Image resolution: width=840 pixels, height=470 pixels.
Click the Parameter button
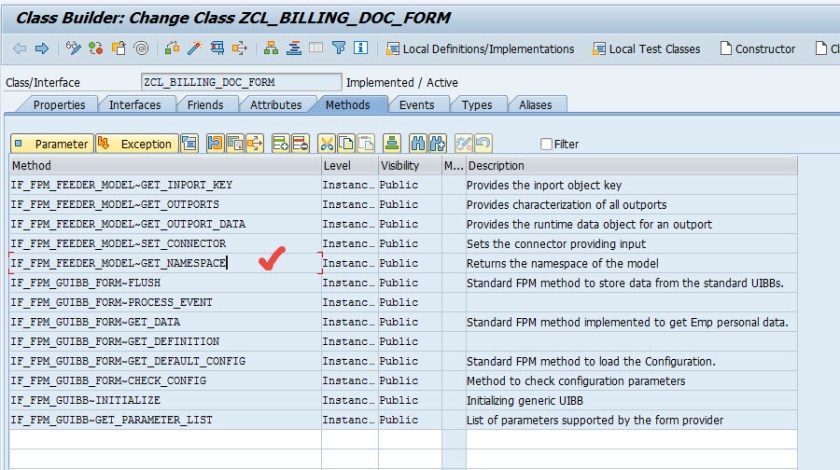pyautogui.click(x=52, y=144)
